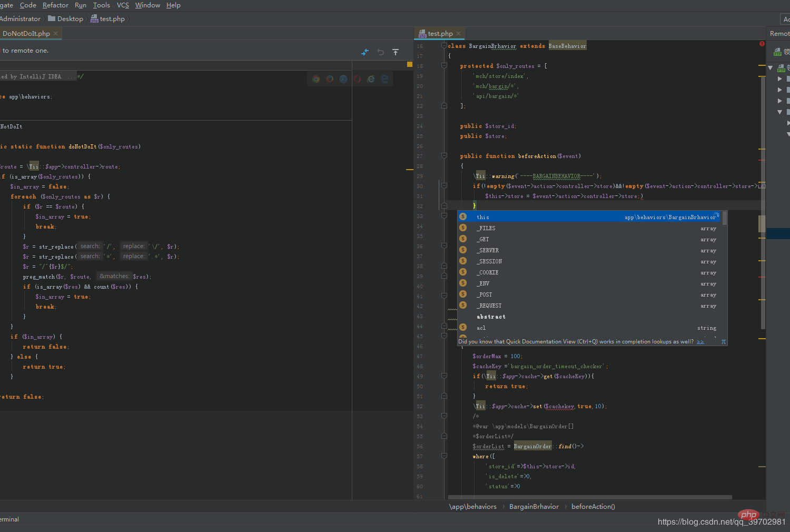Click the red error indicator in test.php

(762, 44)
